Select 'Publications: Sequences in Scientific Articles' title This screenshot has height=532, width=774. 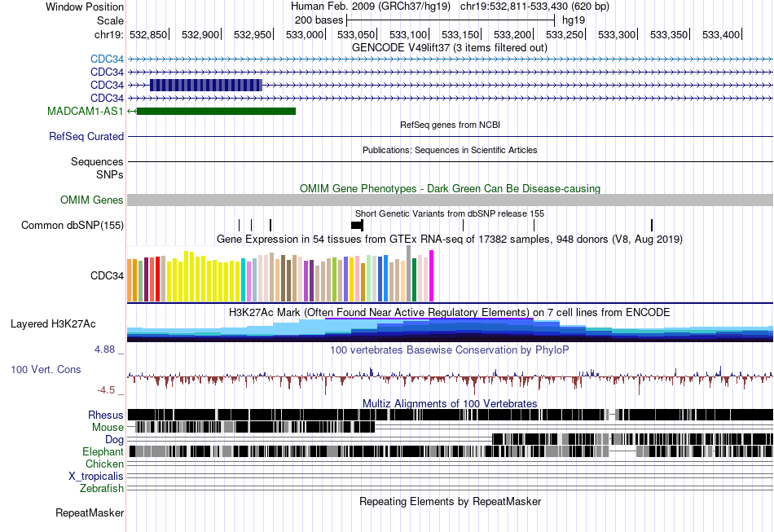click(450, 150)
